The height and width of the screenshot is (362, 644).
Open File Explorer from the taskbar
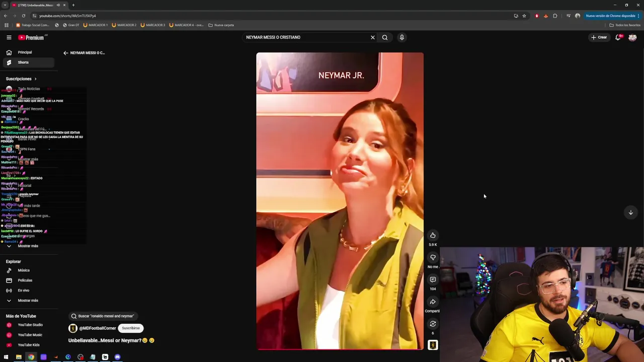pos(19,357)
